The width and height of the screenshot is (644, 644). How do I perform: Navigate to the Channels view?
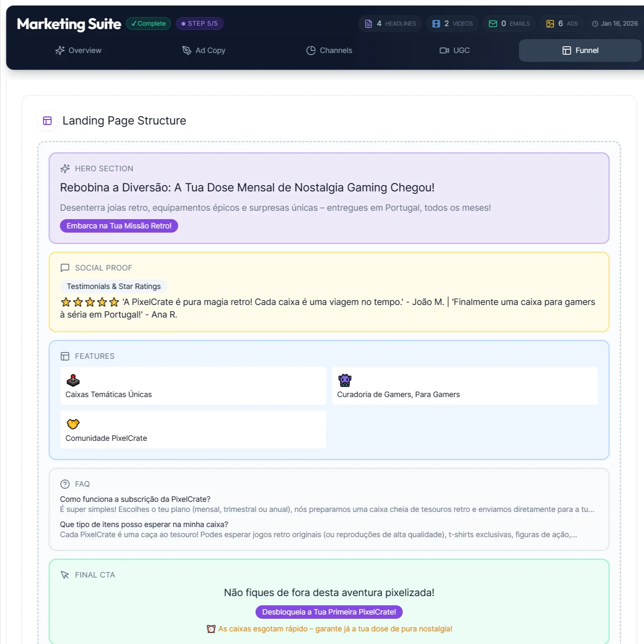(329, 50)
